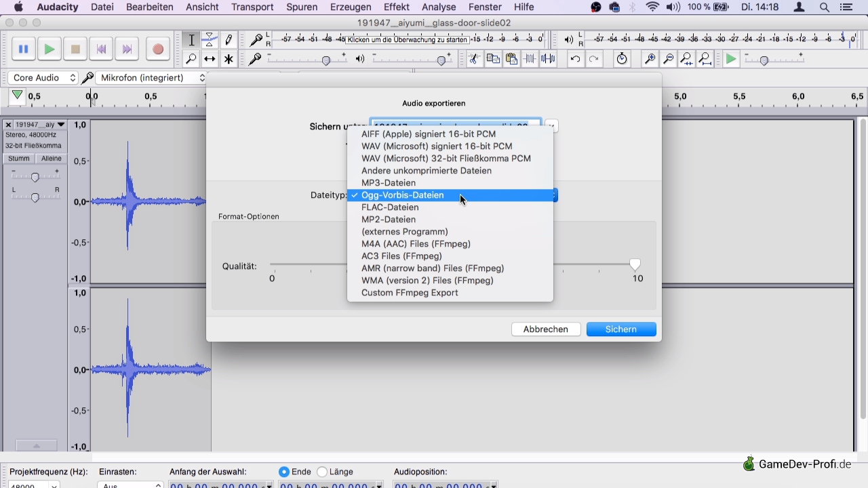Click the Zoom Out magnifier
The image size is (868, 488).
pos(668,59)
